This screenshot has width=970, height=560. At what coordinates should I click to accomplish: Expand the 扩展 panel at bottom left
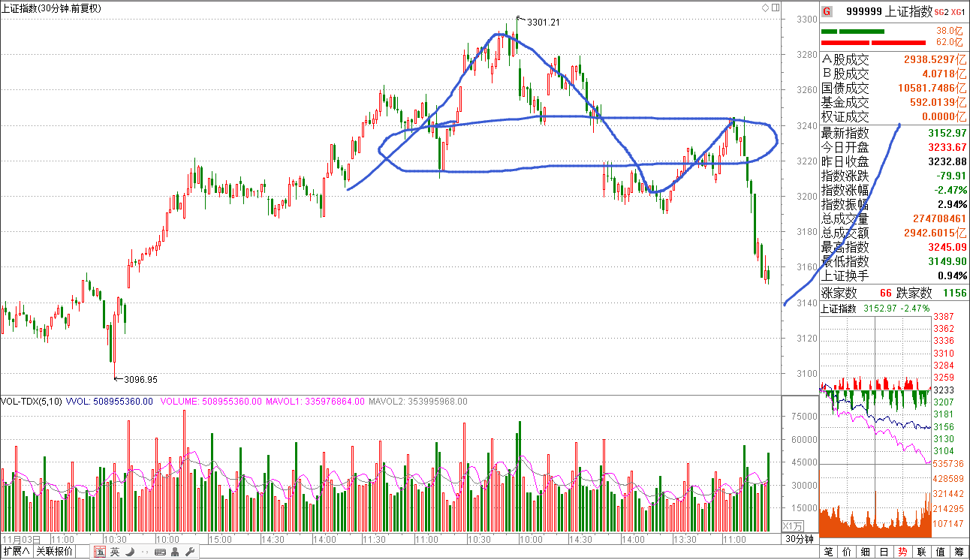(x=17, y=552)
